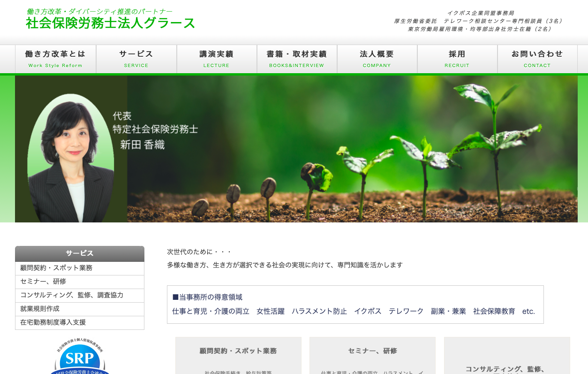Go to 講演実績 LECTURE page

(217, 59)
